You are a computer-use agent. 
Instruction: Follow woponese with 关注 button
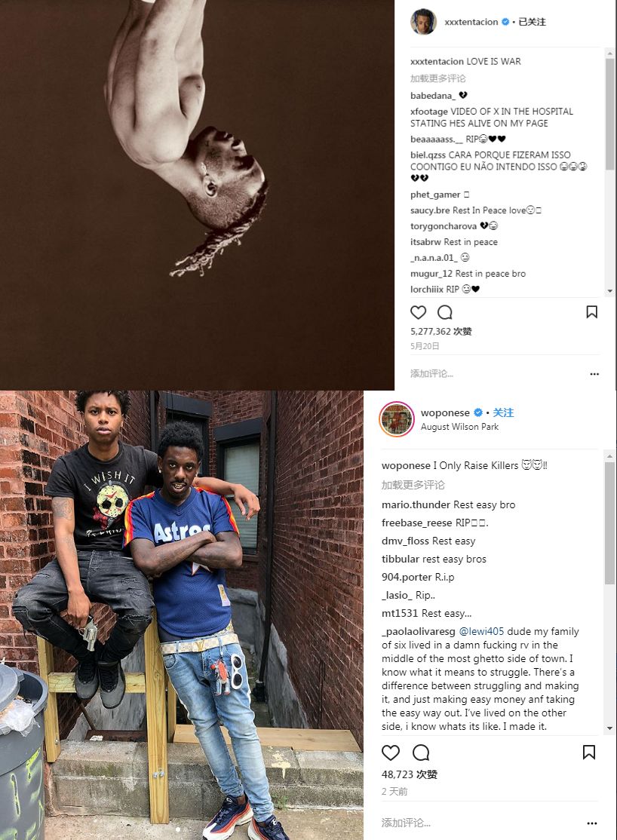pos(503,412)
